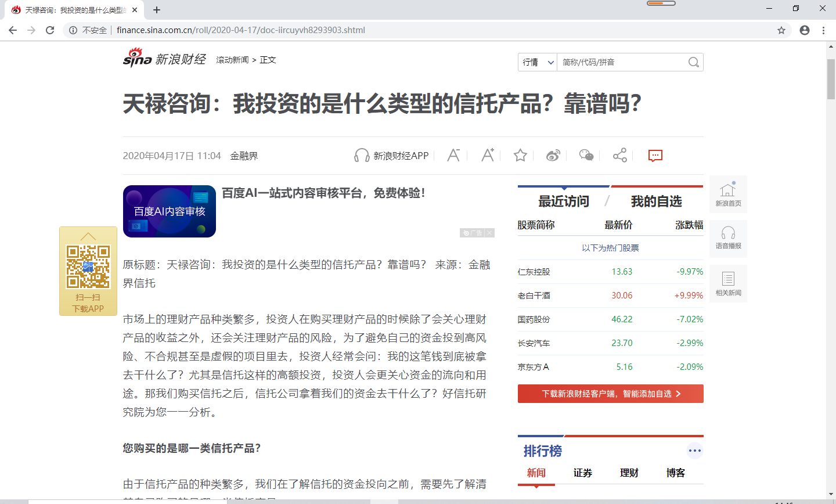The height and width of the screenshot is (504, 836).
Task: Click 下载新浪财经客户端 red button
Action: point(611,394)
